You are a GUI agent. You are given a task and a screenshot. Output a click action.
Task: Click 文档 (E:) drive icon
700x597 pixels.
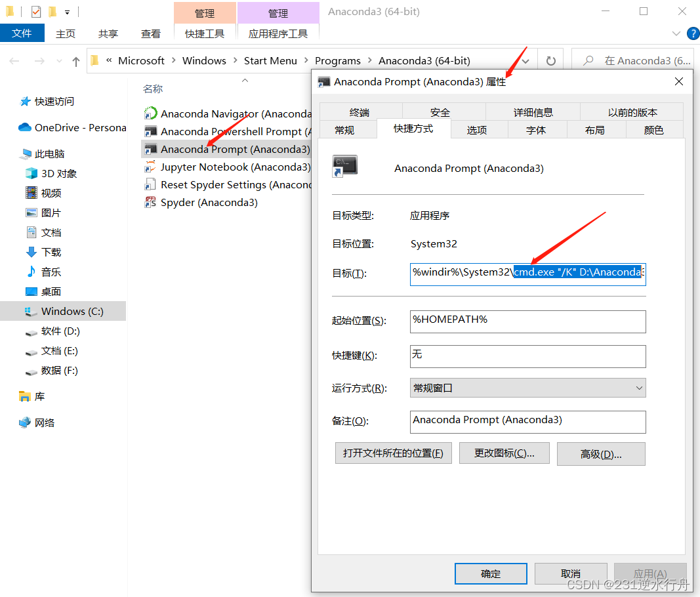pos(31,352)
